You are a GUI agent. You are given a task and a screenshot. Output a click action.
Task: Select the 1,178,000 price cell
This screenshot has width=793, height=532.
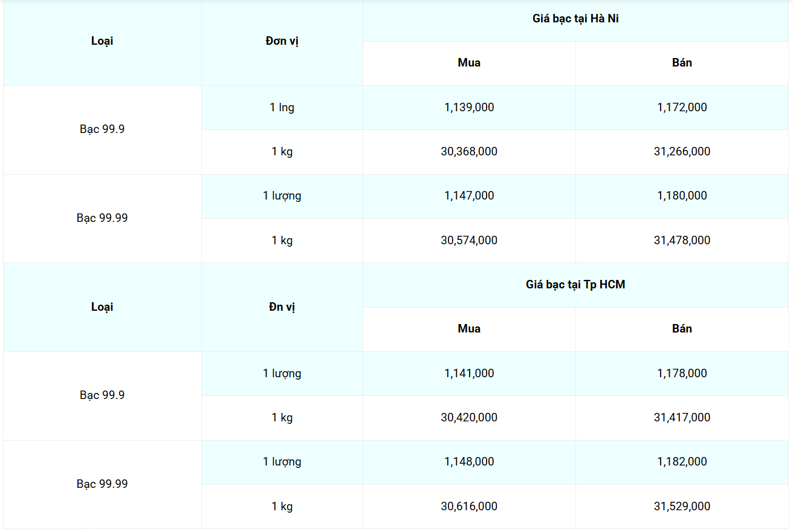tap(682, 374)
